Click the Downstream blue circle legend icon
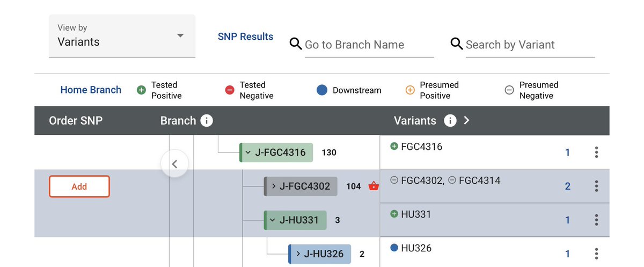Image resolution: width=644 pixels, height=267 pixels. (322, 90)
